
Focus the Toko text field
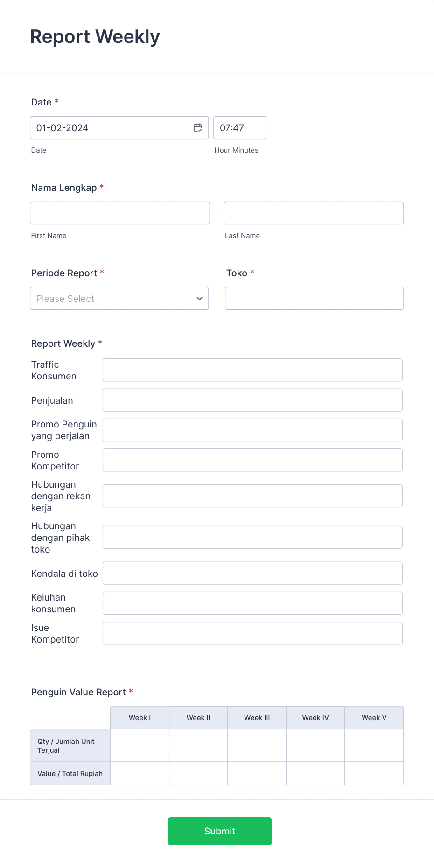click(314, 298)
